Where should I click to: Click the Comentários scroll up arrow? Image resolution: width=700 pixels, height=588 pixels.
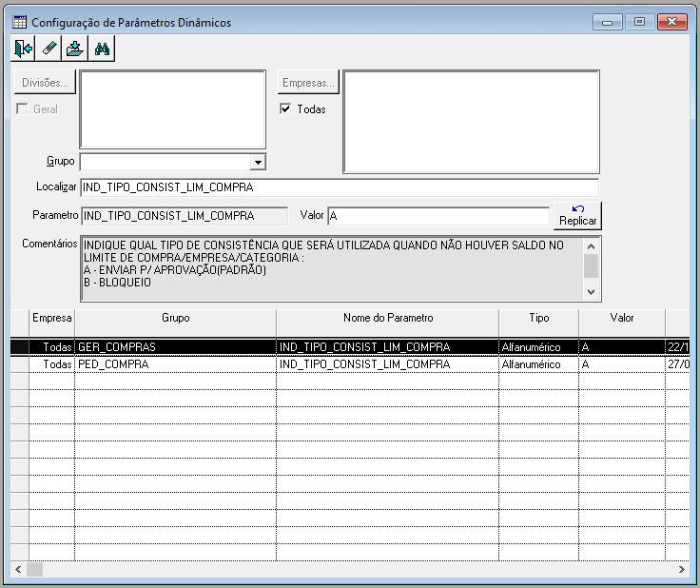click(x=591, y=246)
